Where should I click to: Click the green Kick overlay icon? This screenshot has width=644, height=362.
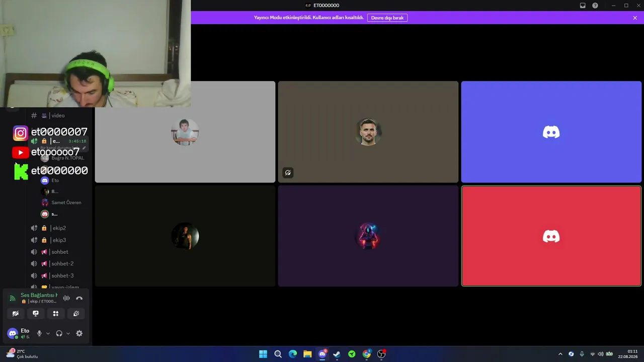point(21,171)
